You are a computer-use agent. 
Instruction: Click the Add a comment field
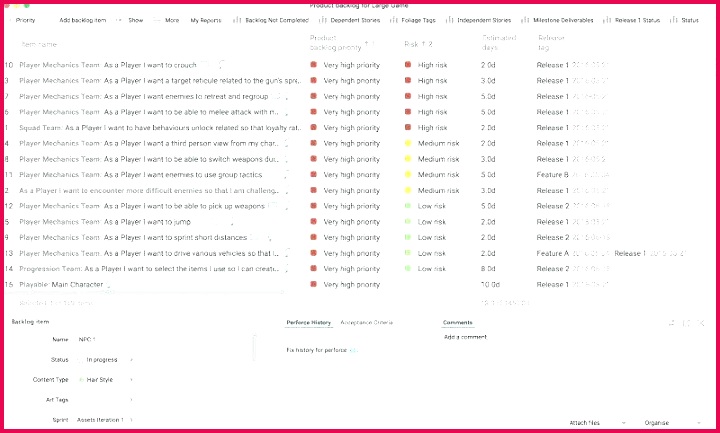coord(464,338)
